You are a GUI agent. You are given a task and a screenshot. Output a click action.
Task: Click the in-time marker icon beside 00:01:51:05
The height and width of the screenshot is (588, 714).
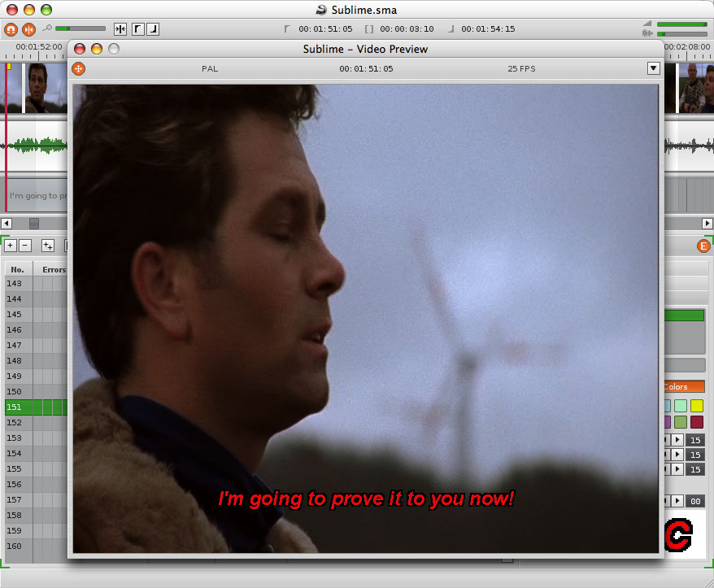tap(287, 29)
